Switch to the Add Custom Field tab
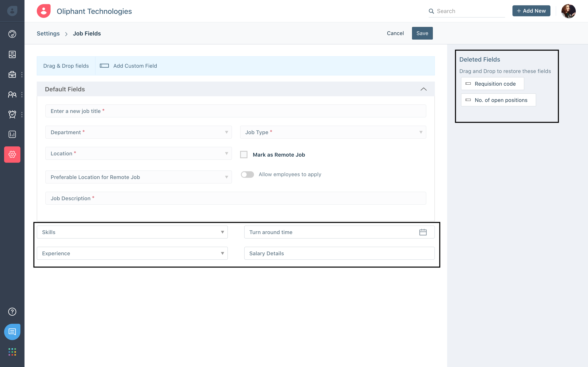This screenshot has height=367, width=588. pos(135,66)
